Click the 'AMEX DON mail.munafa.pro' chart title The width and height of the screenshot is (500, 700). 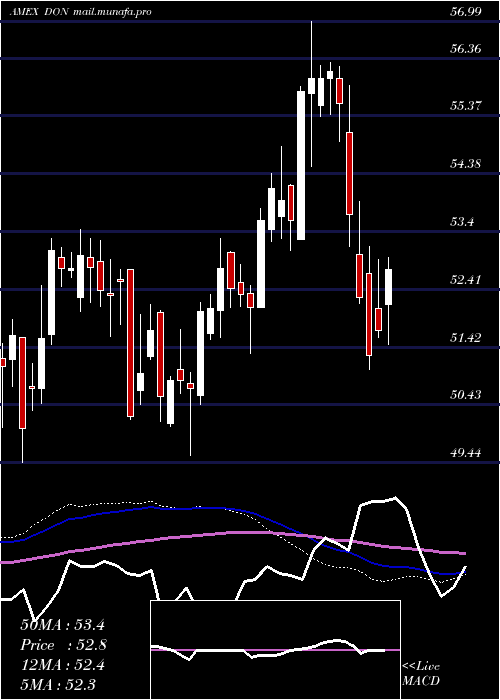[x=80, y=12]
